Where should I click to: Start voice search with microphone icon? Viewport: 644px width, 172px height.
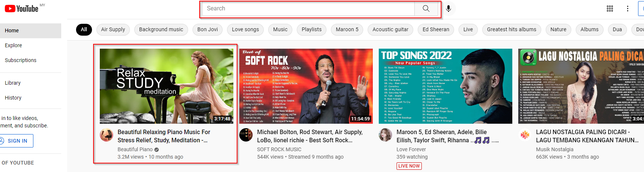pyautogui.click(x=448, y=9)
